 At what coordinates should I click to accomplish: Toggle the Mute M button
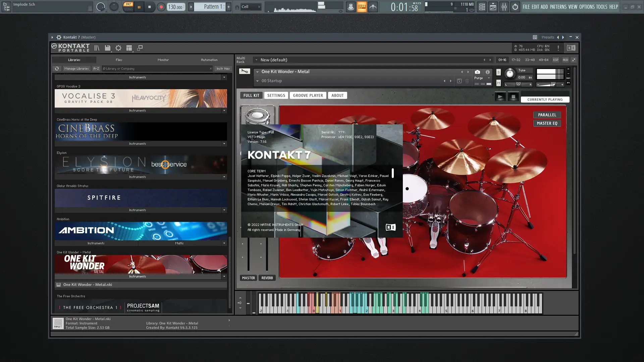tap(498, 83)
